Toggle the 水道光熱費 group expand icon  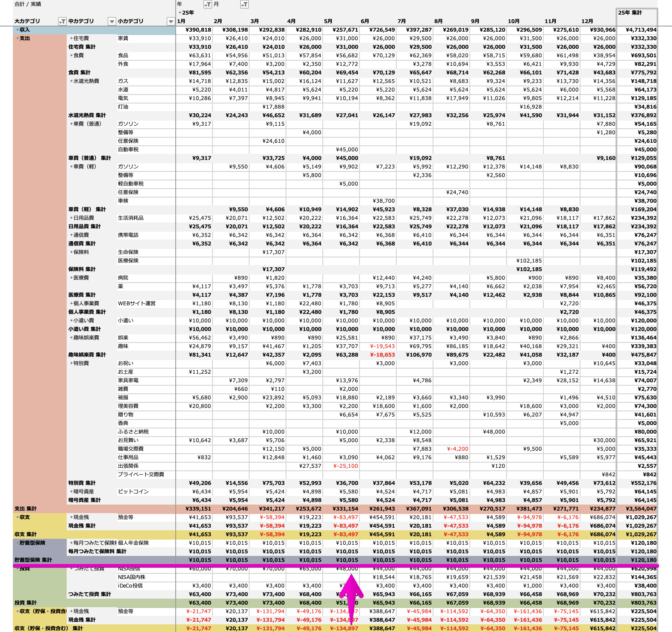coord(71,81)
